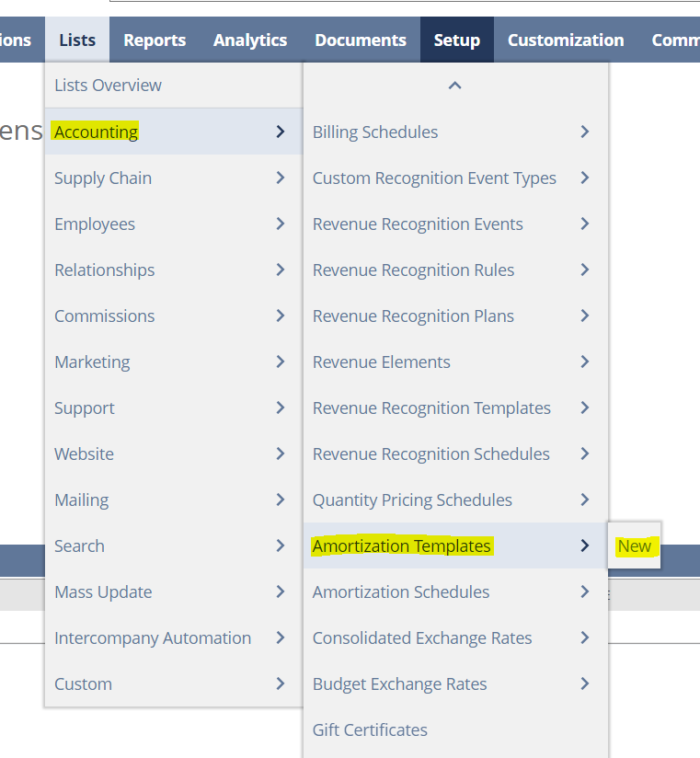Expand the Supply Chain chevron

281,178
